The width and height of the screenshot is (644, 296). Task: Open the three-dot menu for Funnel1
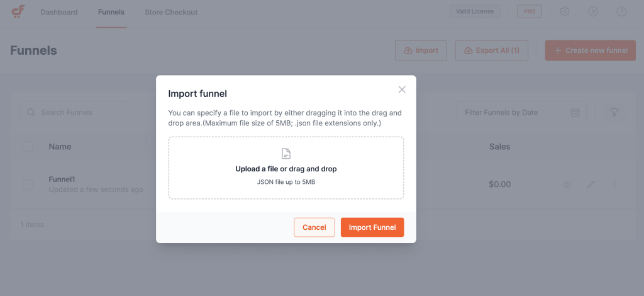click(614, 185)
